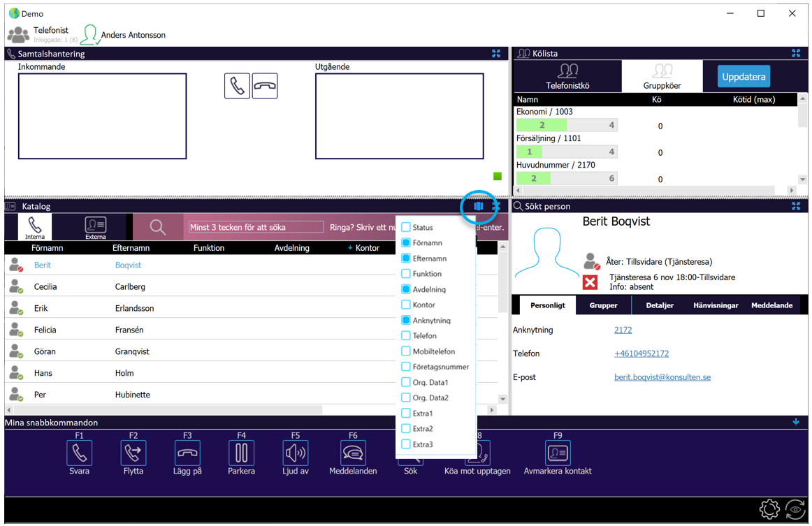Open the Grupper tab for Berit Boqvist
Viewport: 812px width, 526px height.
tap(603, 305)
